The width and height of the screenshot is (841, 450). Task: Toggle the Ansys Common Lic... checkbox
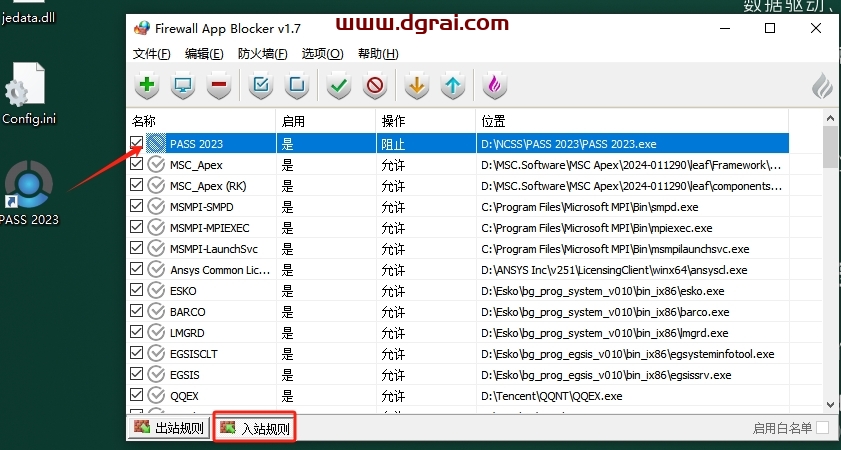click(x=137, y=269)
